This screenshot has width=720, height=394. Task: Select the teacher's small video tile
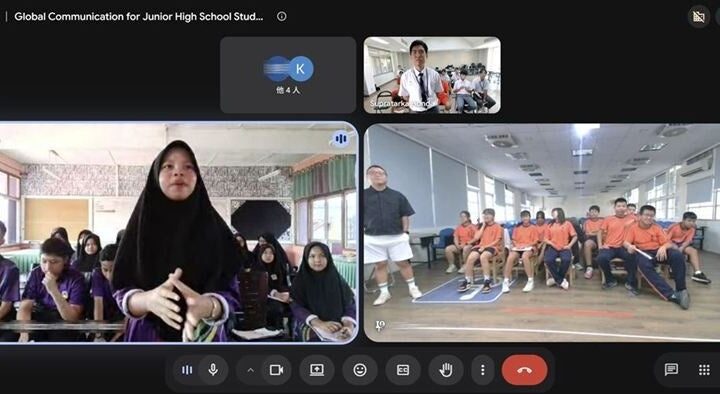(432, 75)
